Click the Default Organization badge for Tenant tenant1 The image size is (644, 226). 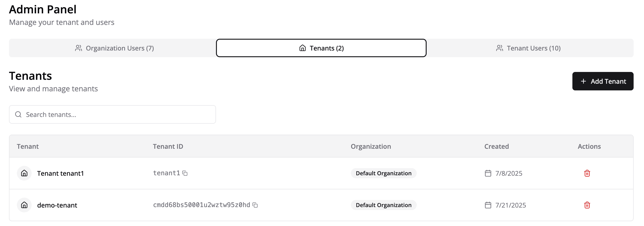(x=383, y=173)
